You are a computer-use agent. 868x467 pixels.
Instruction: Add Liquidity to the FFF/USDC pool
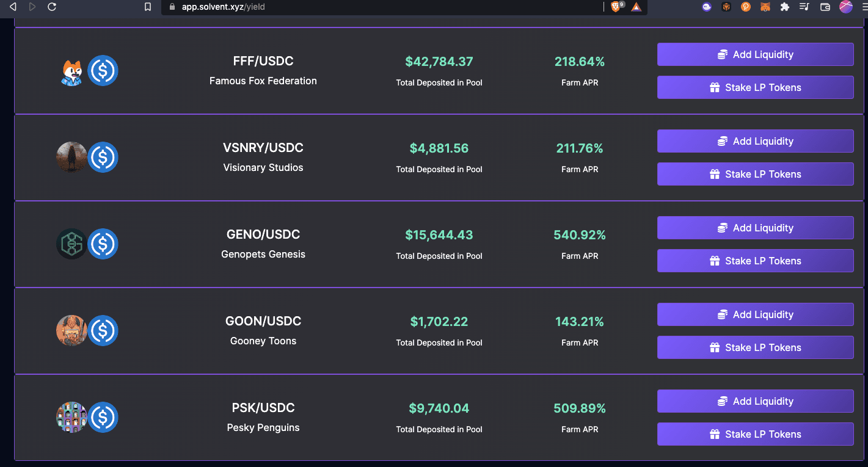coord(755,54)
